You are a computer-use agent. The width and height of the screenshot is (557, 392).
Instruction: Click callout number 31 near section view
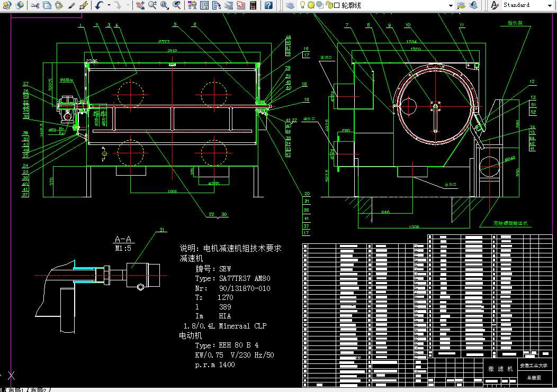click(x=162, y=230)
